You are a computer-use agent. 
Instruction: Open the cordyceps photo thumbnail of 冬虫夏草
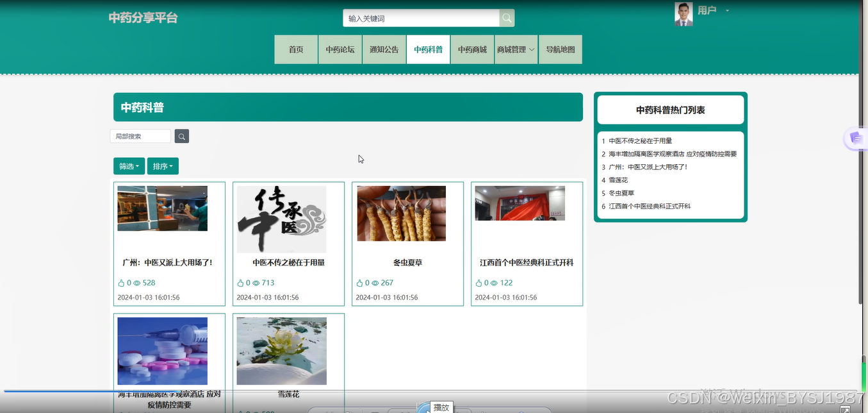[401, 214]
